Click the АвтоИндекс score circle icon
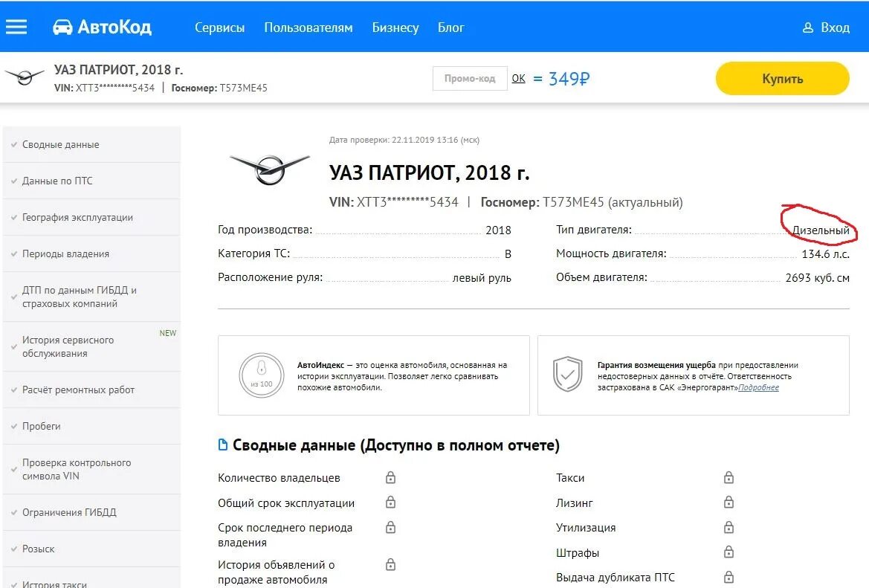This screenshot has height=588, width=869. click(262, 375)
